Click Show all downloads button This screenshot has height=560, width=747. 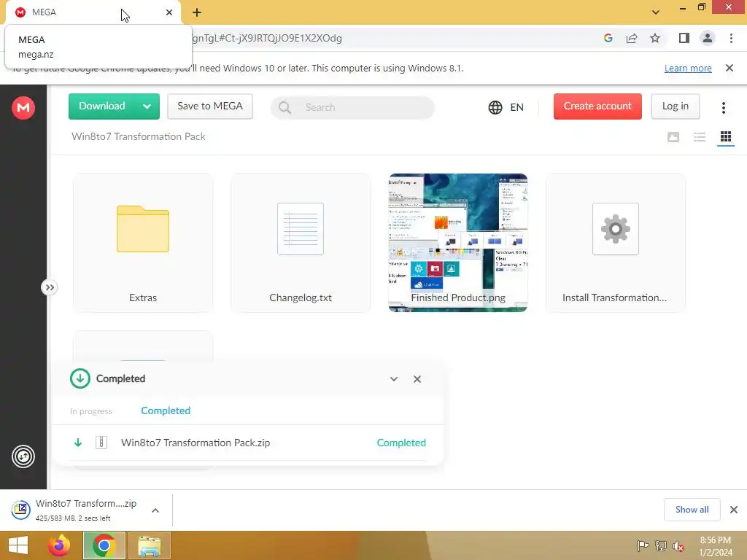(692, 510)
